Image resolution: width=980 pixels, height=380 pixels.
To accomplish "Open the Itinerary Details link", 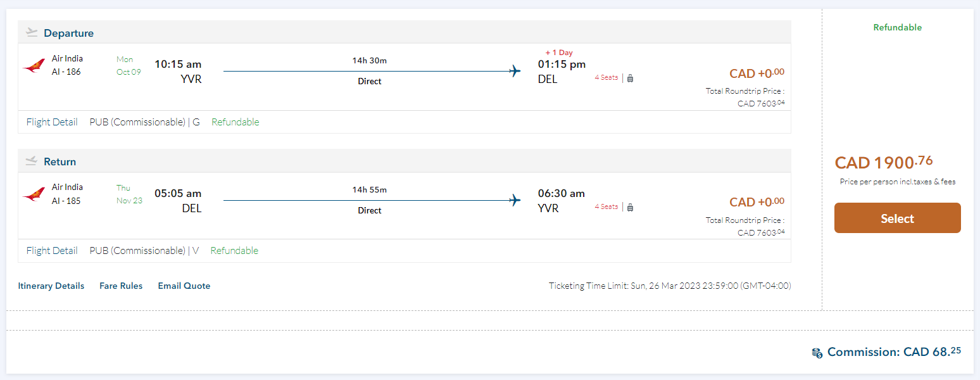I will [x=51, y=286].
